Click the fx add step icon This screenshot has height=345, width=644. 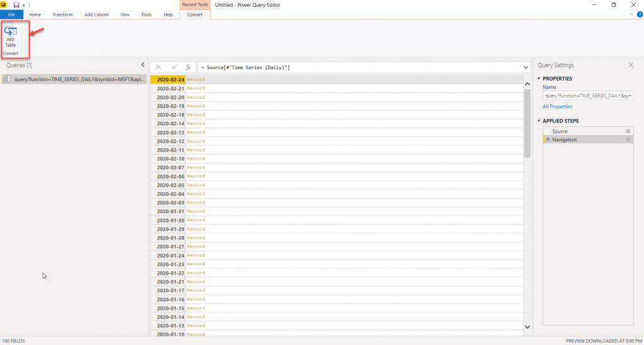click(188, 67)
